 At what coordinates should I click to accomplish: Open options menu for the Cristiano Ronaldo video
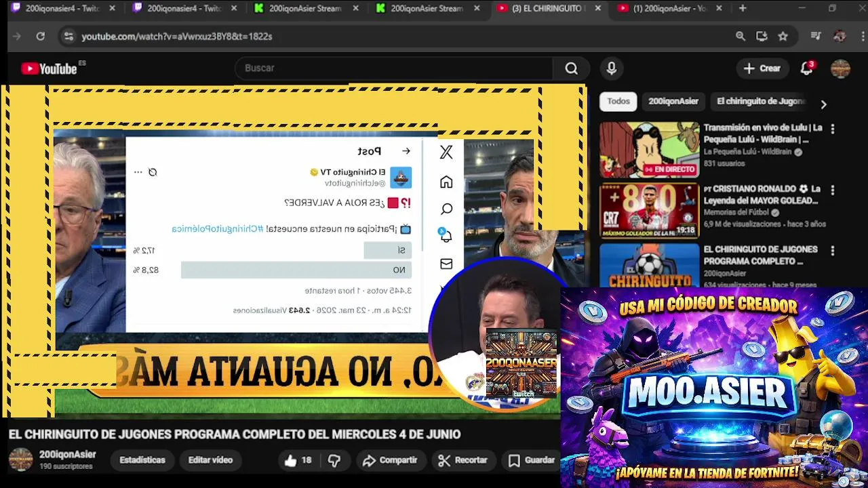(x=833, y=190)
